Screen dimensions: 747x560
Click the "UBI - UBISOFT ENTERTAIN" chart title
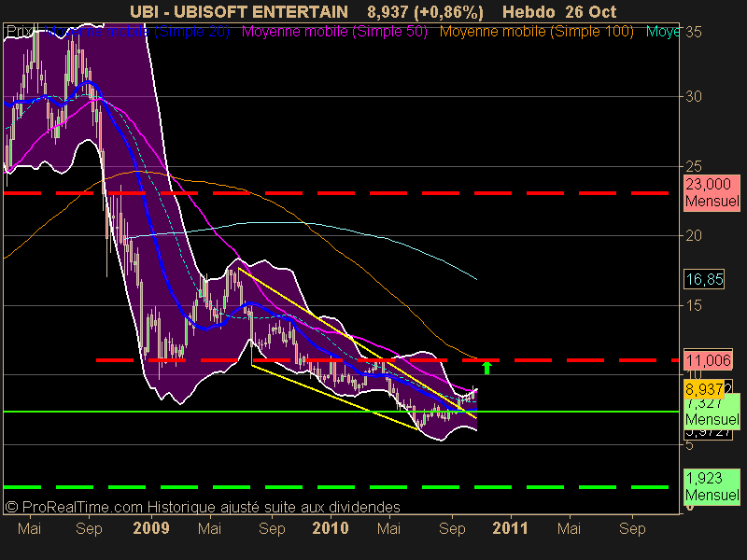(239, 12)
